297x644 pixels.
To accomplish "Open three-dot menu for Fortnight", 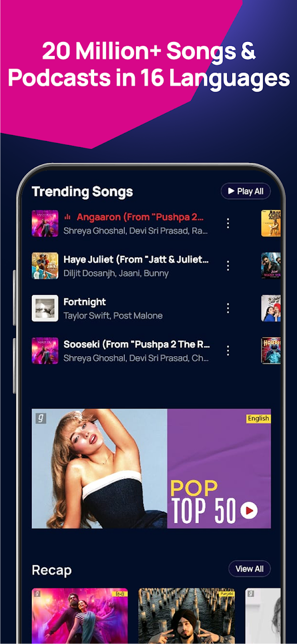I will 228,308.
